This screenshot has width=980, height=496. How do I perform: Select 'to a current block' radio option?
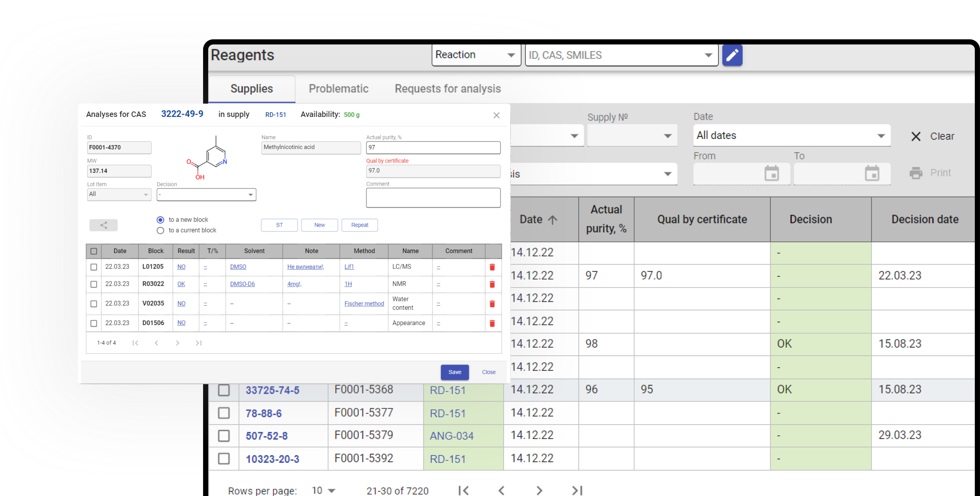coord(161,230)
